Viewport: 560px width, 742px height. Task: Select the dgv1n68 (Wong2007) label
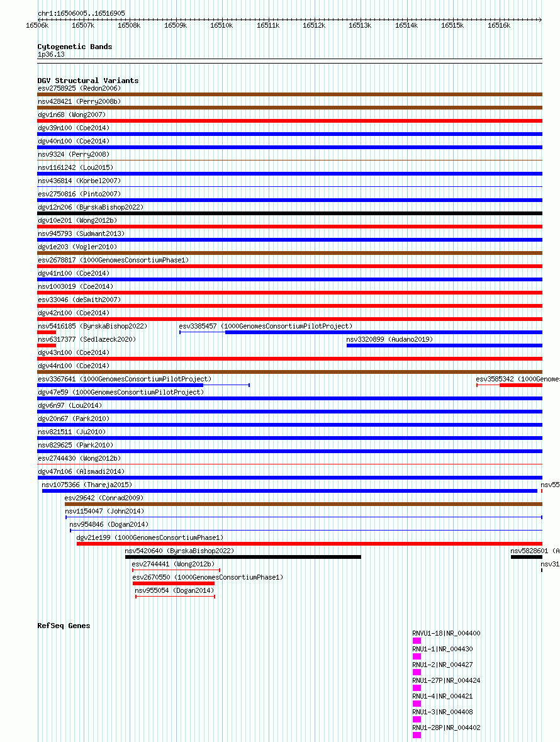coord(72,115)
